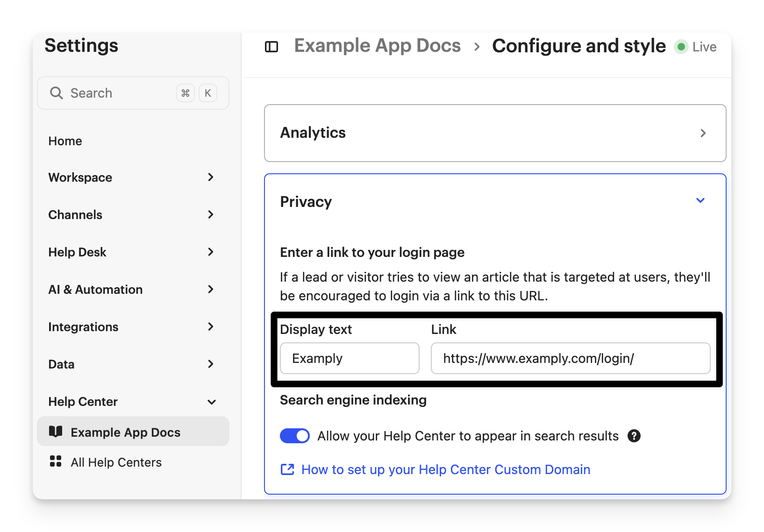This screenshot has width=764, height=532.
Task: Click the external link icon by Custom Domain
Action: [287, 469]
